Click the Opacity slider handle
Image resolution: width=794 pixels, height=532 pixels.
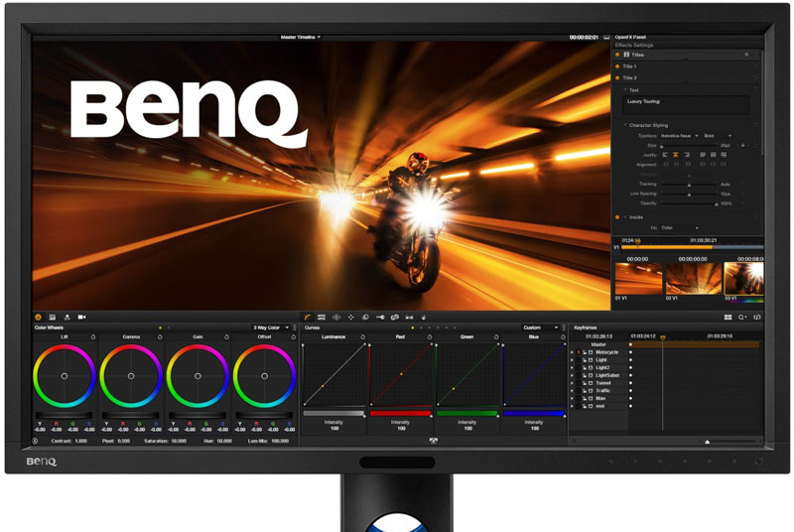click(716, 204)
